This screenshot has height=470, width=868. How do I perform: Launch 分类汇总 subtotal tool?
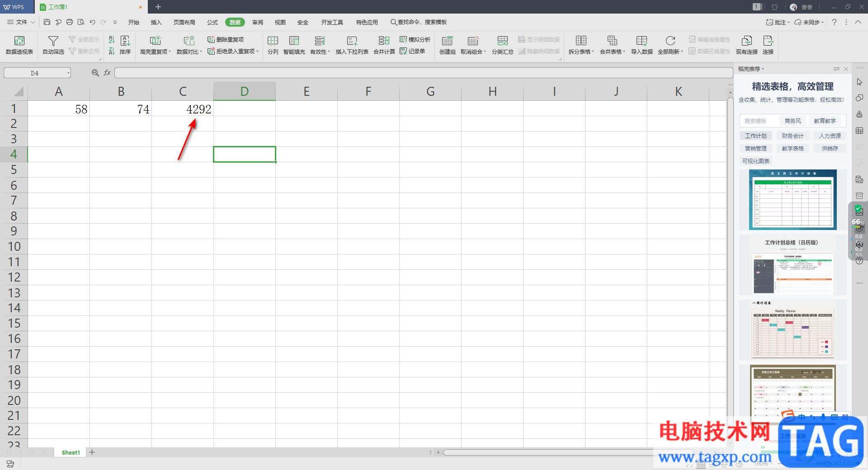(502, 45)
